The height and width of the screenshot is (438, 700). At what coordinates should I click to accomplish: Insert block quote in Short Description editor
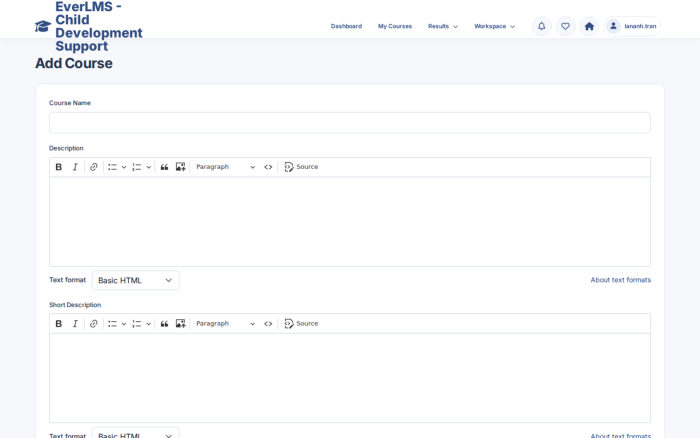[164, 324]
